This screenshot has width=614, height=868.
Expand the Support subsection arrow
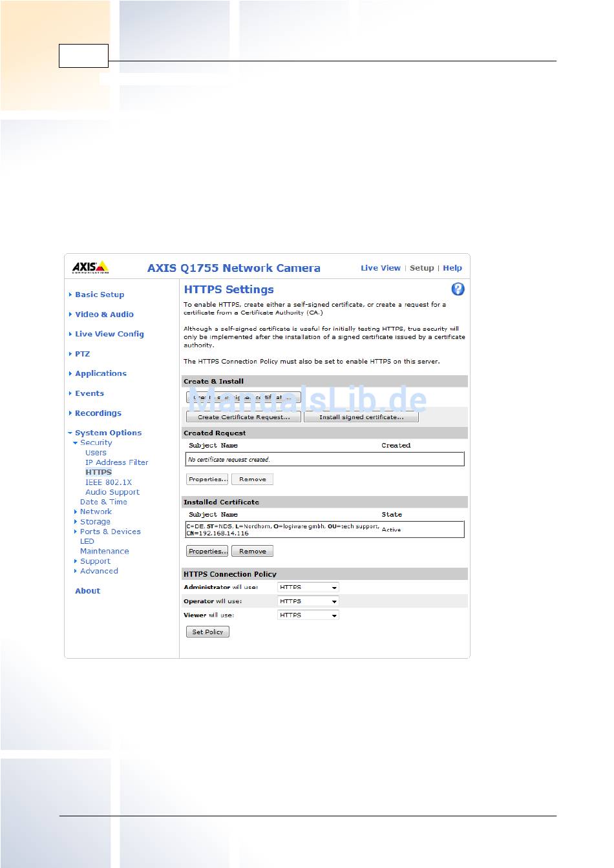pyautogui.click(x=76, y=561)
